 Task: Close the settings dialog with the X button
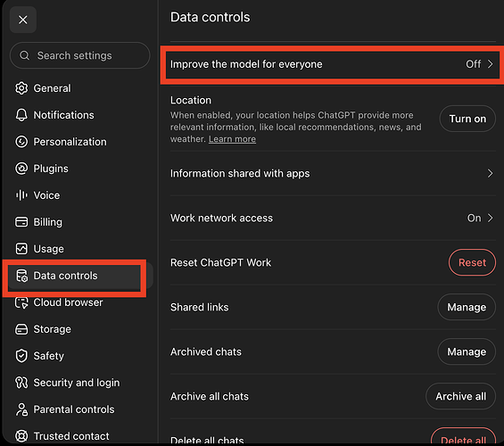pyautogui.click(x=23, y=20)
